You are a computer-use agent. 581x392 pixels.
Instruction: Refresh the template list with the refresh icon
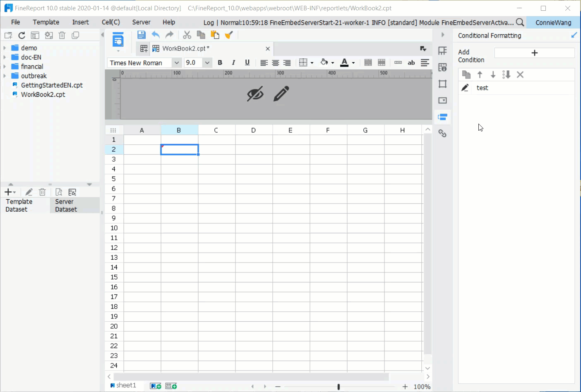[x=22, y=35]
